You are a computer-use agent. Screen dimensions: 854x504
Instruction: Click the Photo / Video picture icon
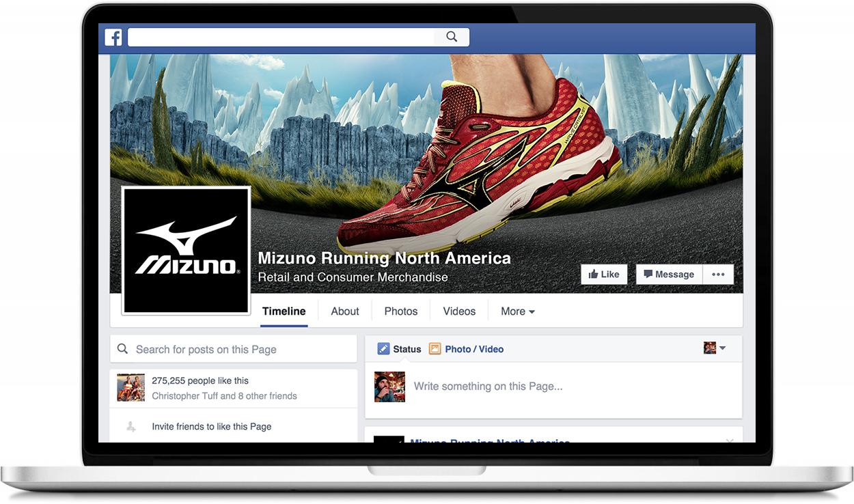pyautogui.click(x=435, y=349)
